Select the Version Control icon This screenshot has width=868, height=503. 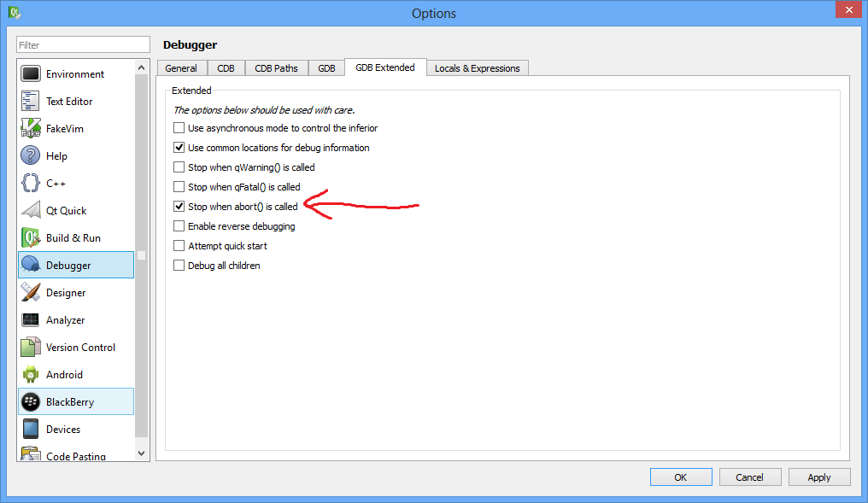(28, 347)
